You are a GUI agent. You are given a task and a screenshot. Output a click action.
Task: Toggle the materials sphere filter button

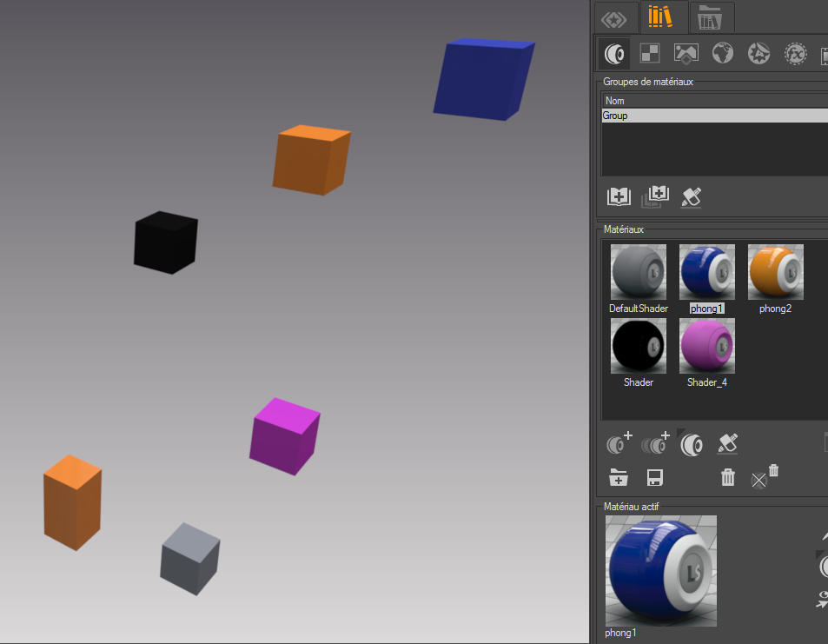[x=614, y=54]
